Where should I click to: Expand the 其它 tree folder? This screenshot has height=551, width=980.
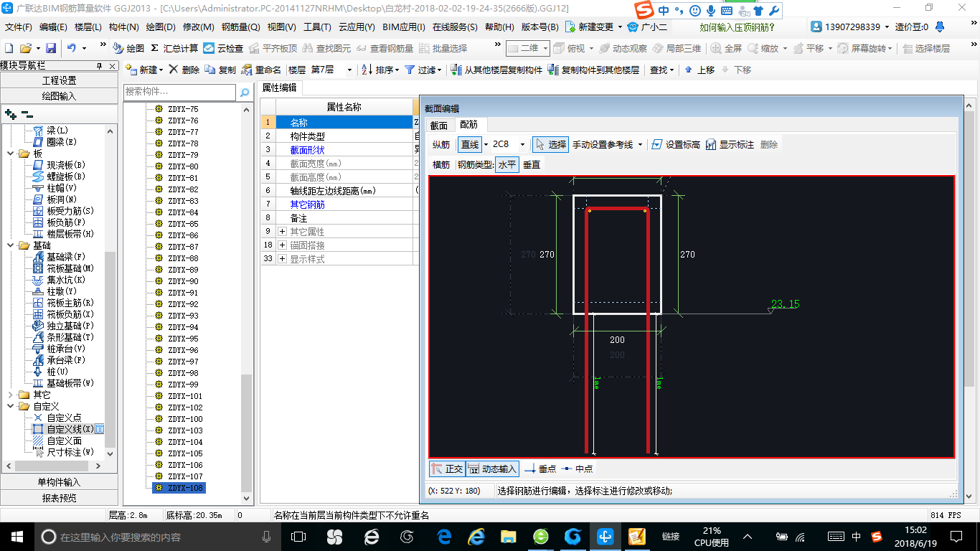[x=11, y=395]
